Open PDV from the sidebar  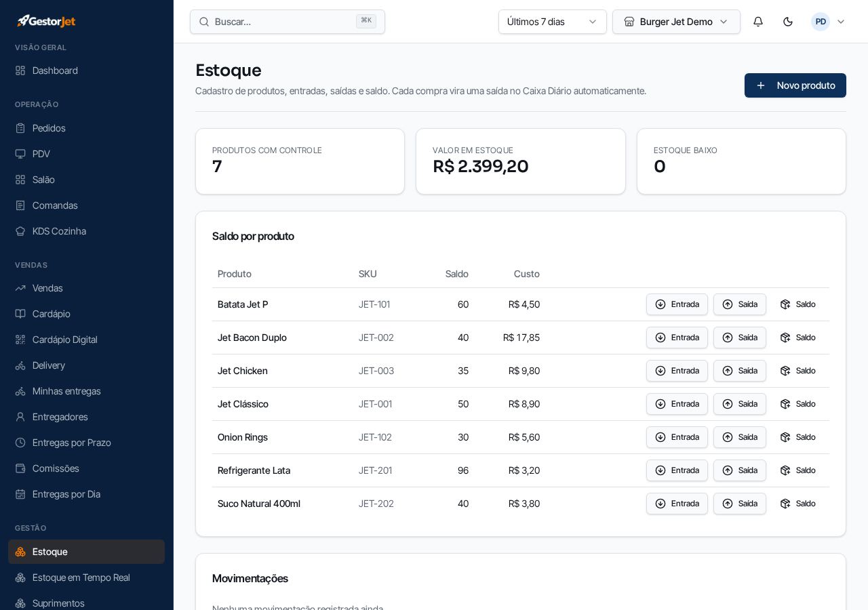[86, 154]
